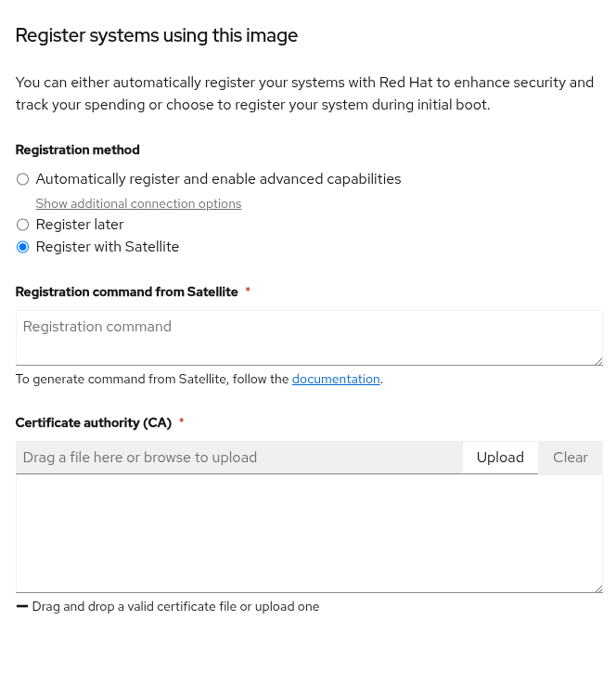Select the Automatically register and enable advanced capabilities radio
This screenshot has width=616, height=698.
click(x=23, y=179)
